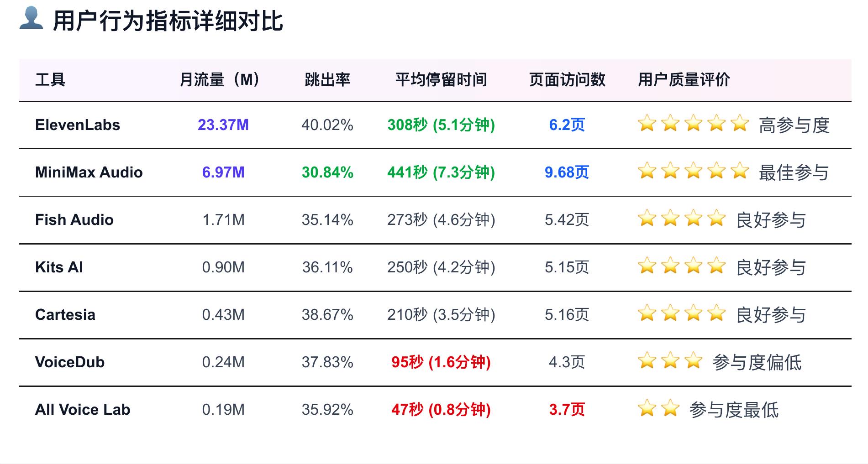Click the first star in All Voice Lab row
This screenshot has width=868, height=464.
click(x=647, y=408)
